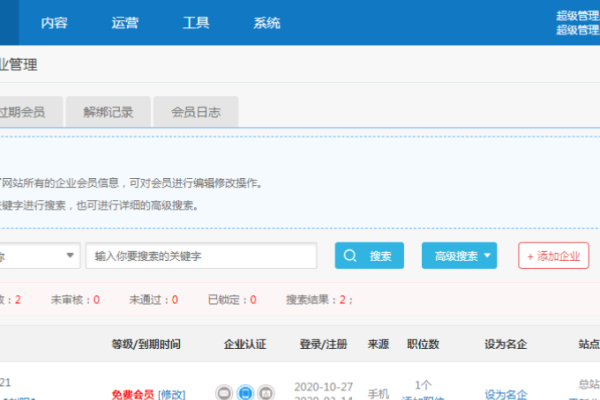Click the magnifier icon in search button
600x400 pixels.
pyautogui.click(x=350, y=255)
